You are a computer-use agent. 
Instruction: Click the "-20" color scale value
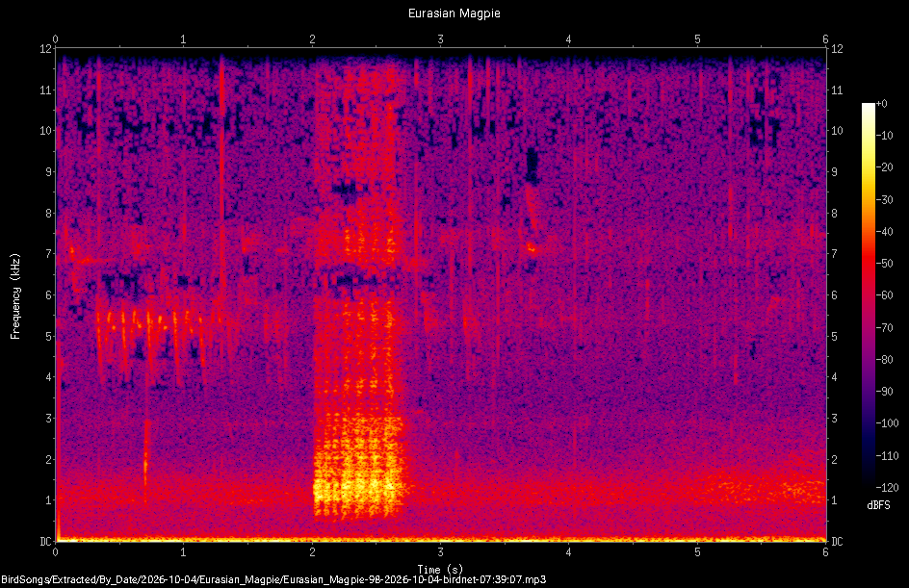[x=884, y=167]
